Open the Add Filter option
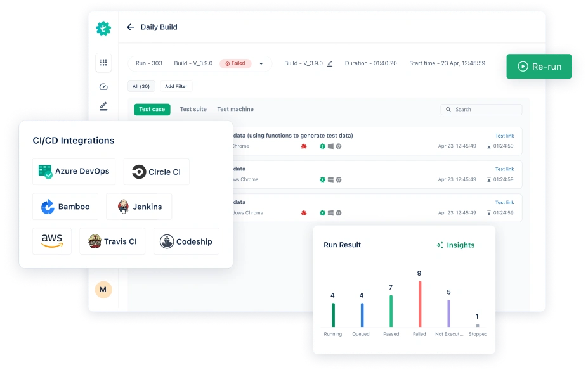 [176, 86]
